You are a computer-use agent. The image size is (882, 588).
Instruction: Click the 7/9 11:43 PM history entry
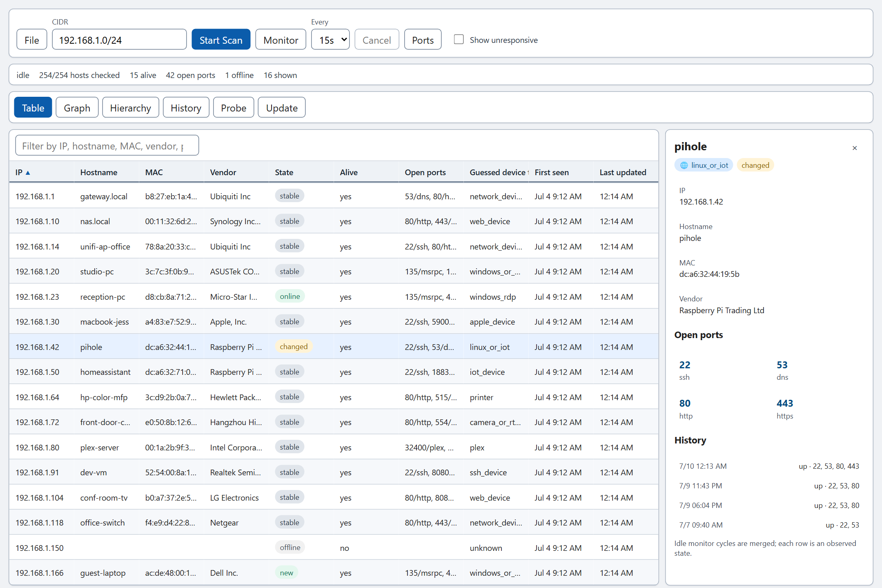coord(769,486)
